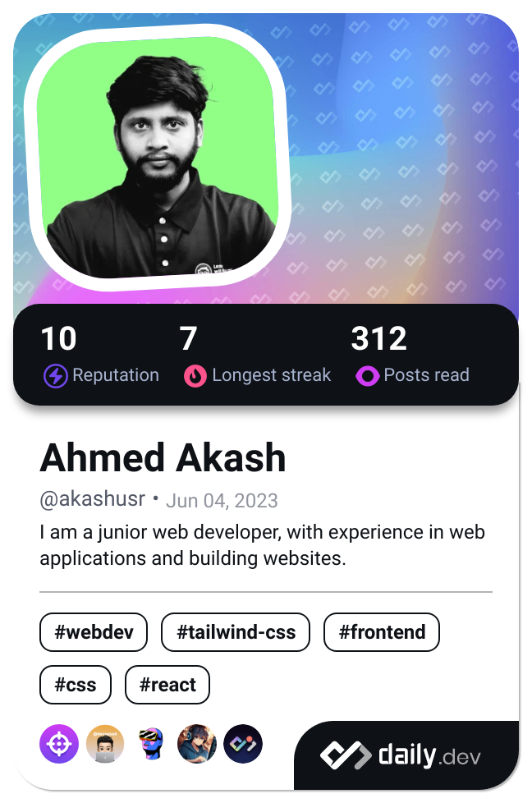Select the #webdev tag
532x803 pixels.
click(x=94, y=632)
